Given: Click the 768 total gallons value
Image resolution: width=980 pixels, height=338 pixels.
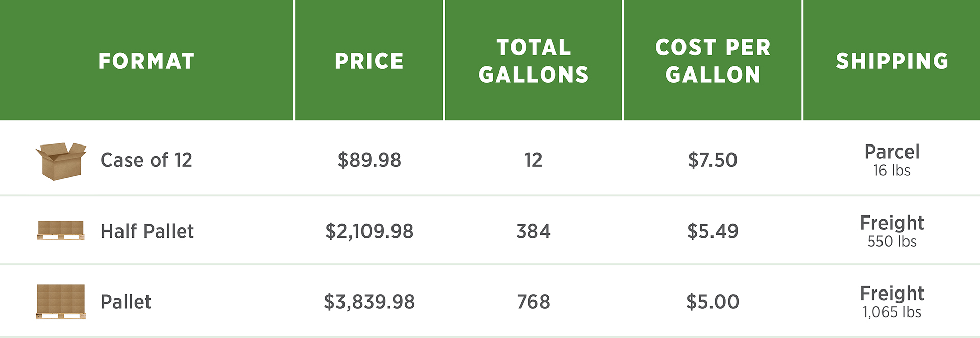Looking at the screenshot, I should 533,302.
